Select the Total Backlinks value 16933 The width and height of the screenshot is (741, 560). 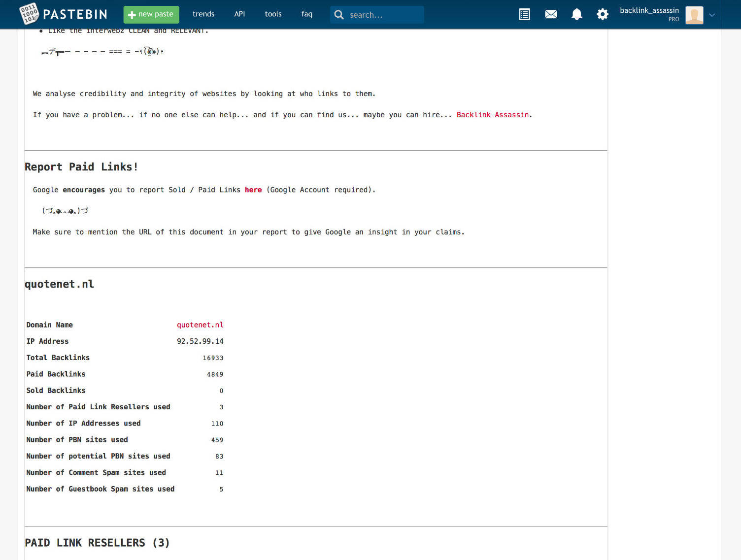point(213,358)
